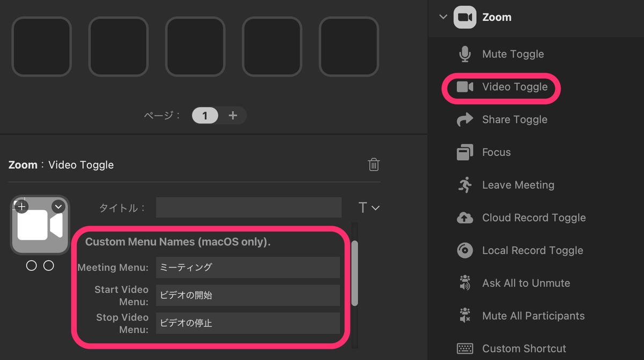This screenshot has width=644, height=360.
Task: Click the Meeting Menu input showing ミーティング
Action: (x=247, y=267)
